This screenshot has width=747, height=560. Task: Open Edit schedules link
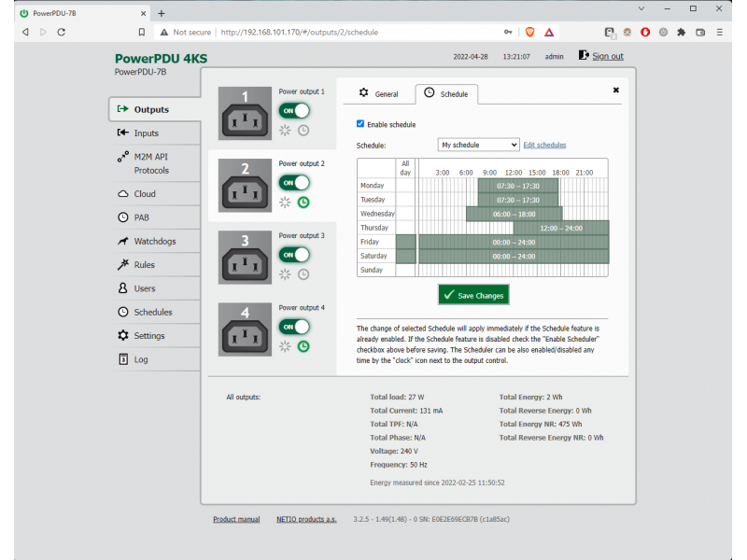coord(544,145)
